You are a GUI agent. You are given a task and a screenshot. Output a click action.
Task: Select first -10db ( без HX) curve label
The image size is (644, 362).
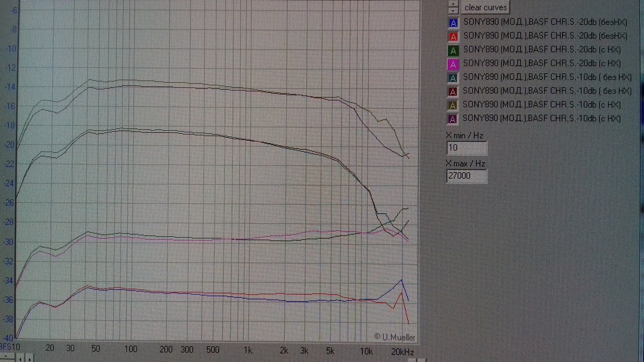coord(547,77)
